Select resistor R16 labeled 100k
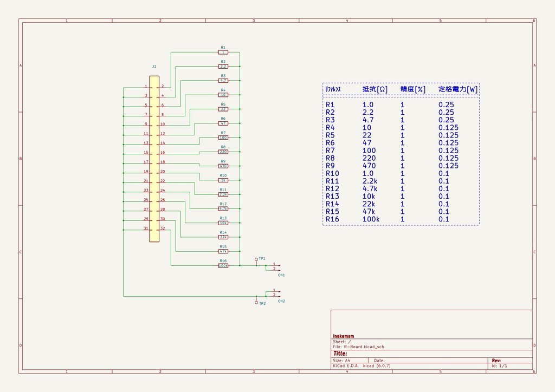Screen dimensions: 555x392 [x=224, y=265]
